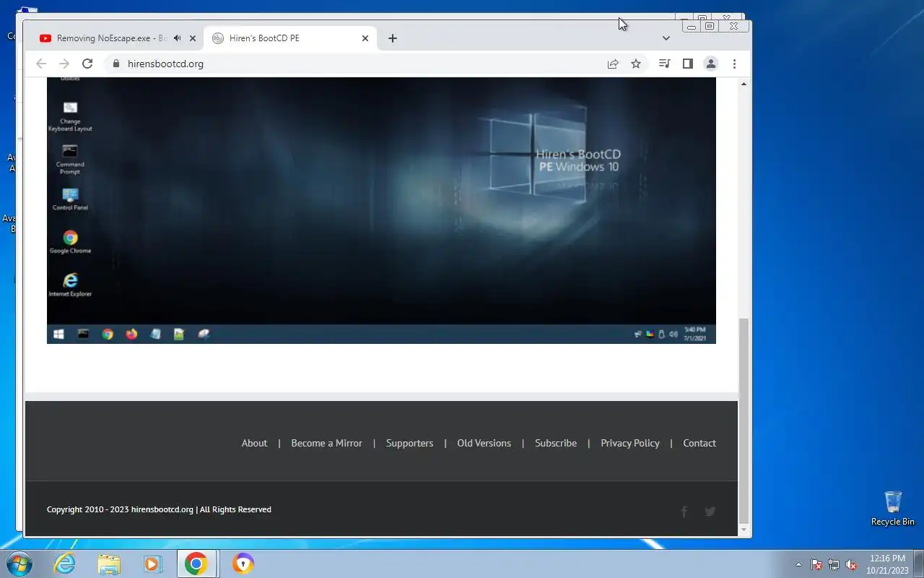Click the muted volume tray icon
The height and width of the screenshot is (578, 924).
pyautogui.click(x=851, y=564)
